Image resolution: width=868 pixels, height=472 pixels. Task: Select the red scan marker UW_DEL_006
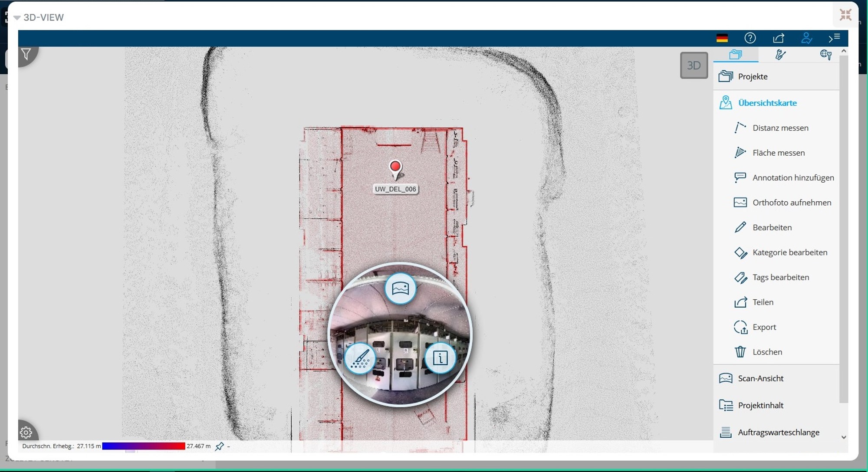pos(395,169)
